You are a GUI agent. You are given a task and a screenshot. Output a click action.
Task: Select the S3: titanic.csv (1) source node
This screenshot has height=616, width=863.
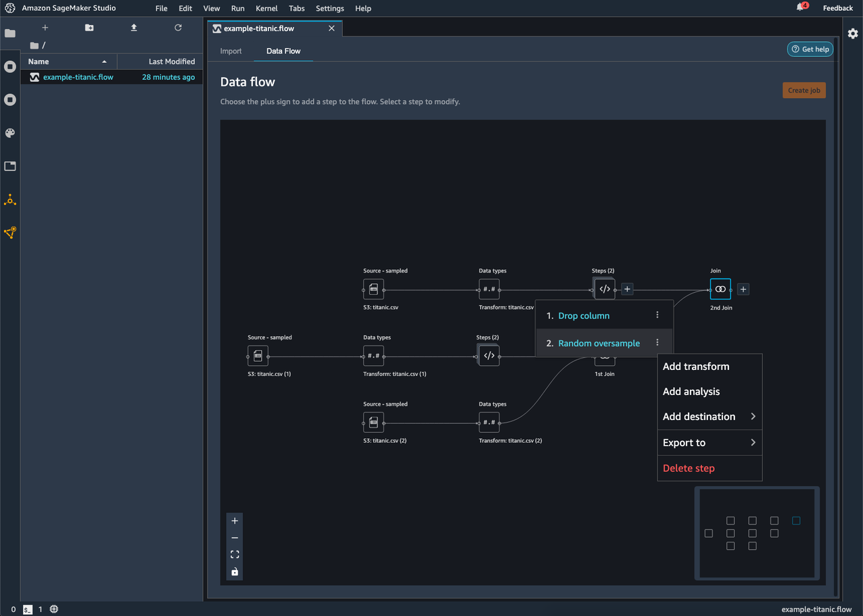pos(258,356)
